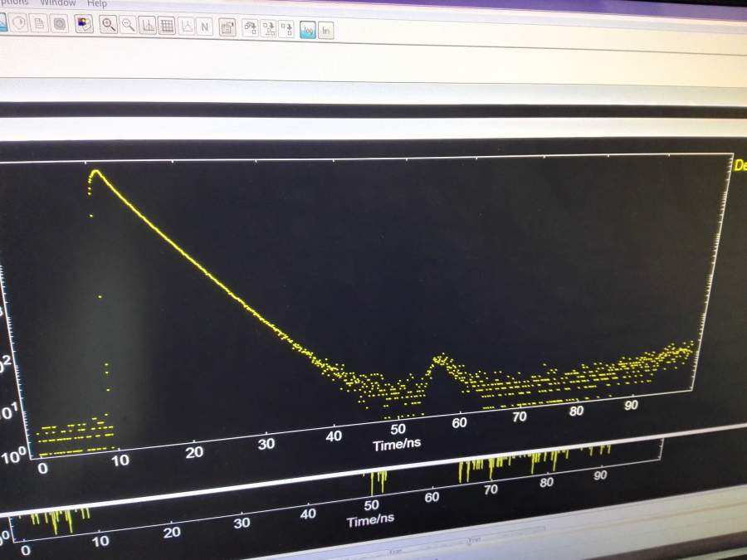This screenshot has height=560, width=747.
Task: Click the zoom in magnifier icon
Action: (x=109, y=24)
